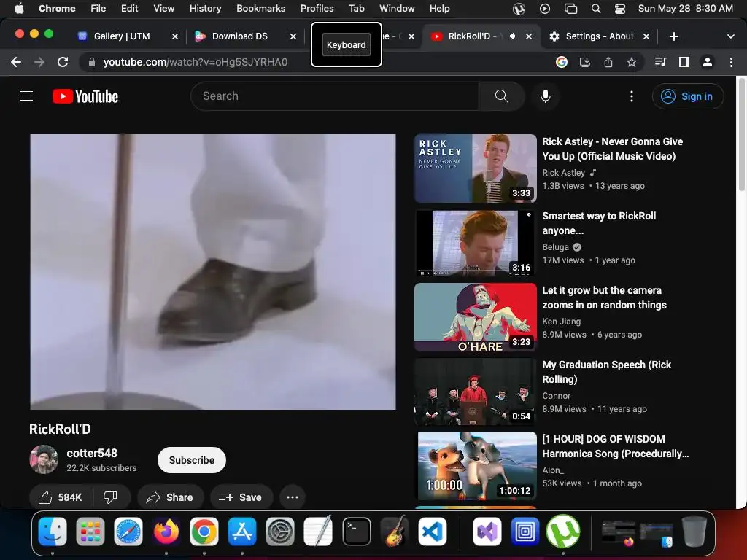Go back using Chrome's back arrow
The height and width of the screenshot is (560, 747).
[16, 62]
